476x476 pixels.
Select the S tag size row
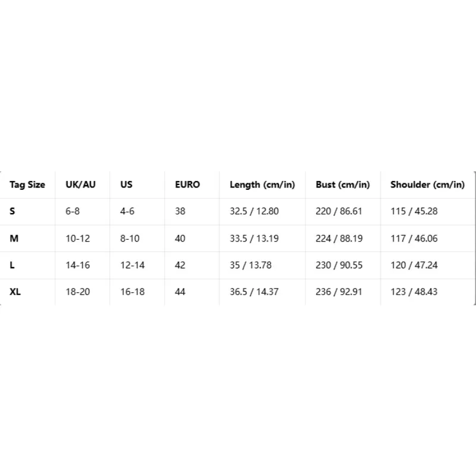(237, 211)
